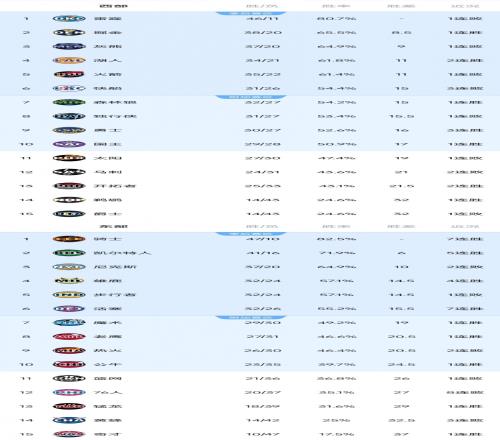Click the Magic (魔术) team logo

(x=69, y=323)
